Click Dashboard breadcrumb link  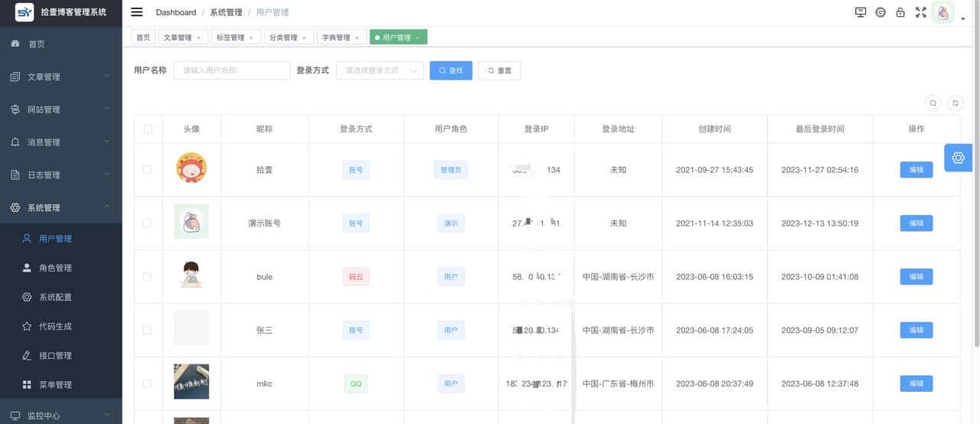[176, 12]
